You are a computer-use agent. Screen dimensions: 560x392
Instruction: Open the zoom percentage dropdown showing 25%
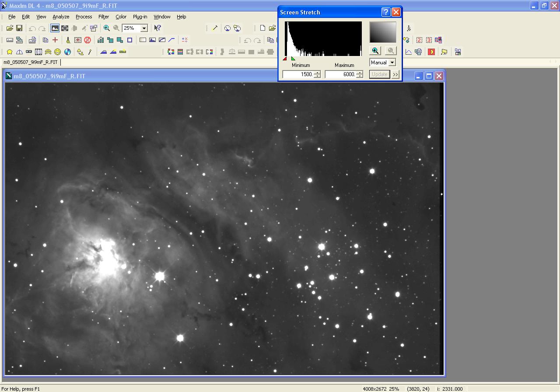coord(143,28)
